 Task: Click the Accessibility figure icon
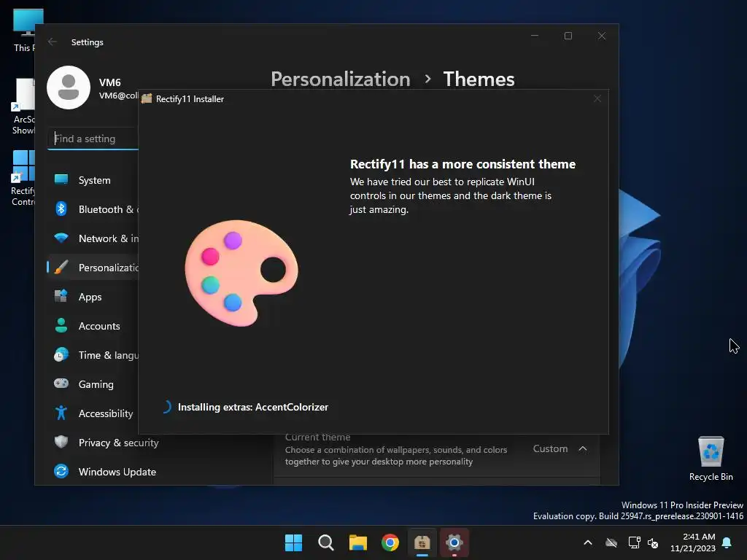coord(61,413)
